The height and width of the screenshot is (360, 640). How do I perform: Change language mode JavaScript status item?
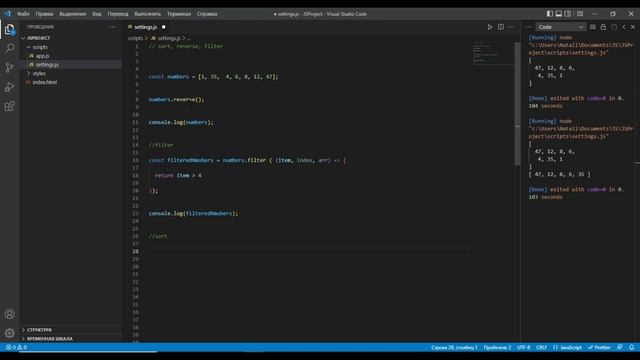567,347
